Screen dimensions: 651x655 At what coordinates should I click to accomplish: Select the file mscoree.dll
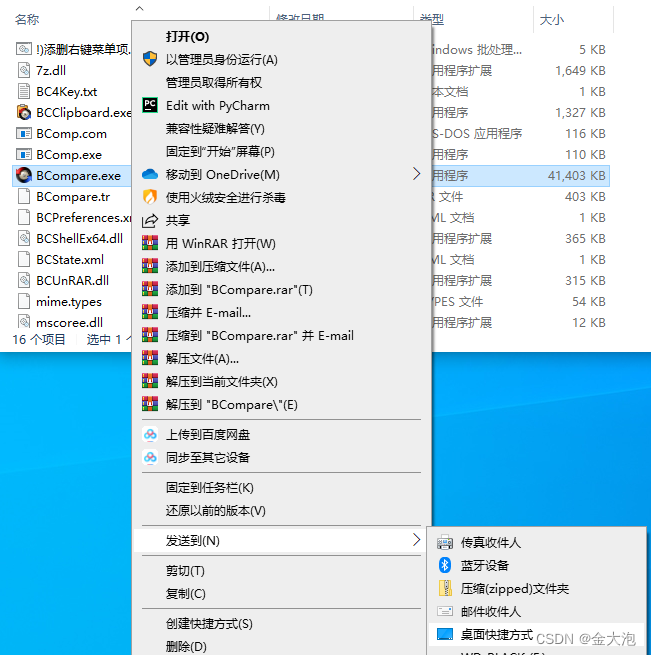tap(69, 322)
